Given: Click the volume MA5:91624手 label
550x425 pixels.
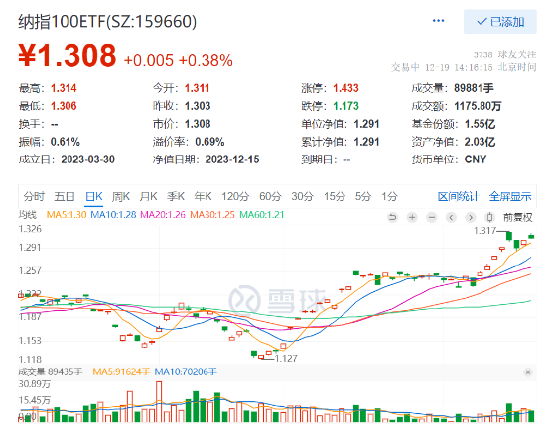Looking at the screenshot, I should tap(121, 372).
